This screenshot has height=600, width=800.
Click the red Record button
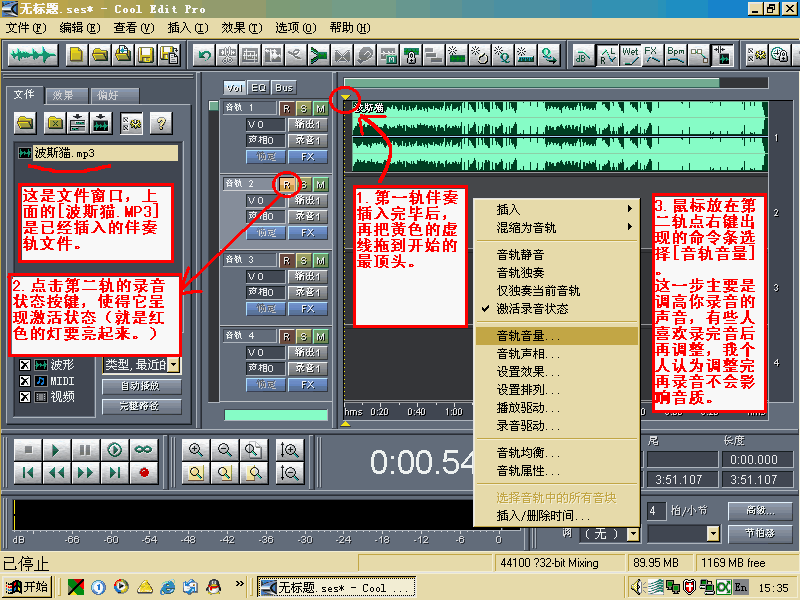(x=144, y=472)
